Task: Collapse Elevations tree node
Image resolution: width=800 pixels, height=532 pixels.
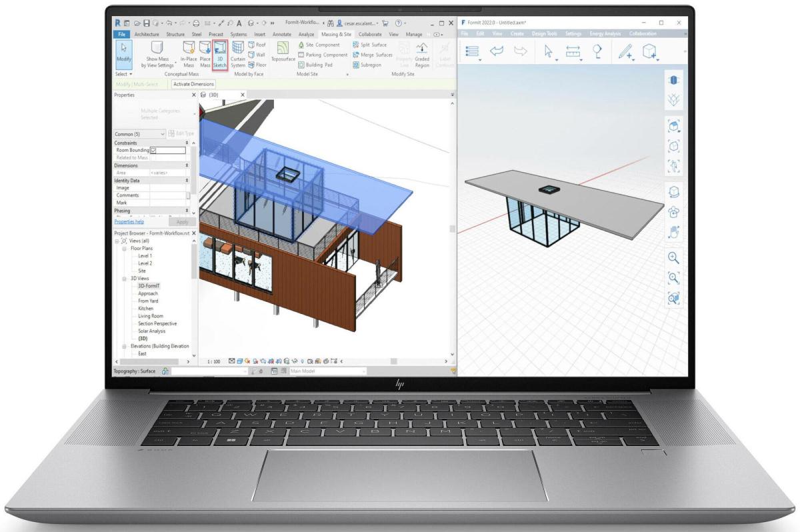Action: pyautogui.click(x=124, y=346)
